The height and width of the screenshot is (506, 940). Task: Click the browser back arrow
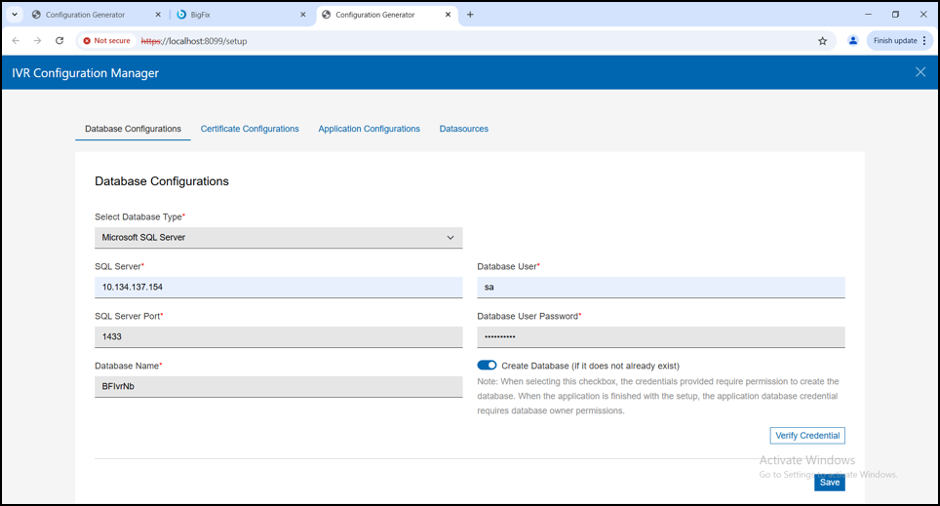(x=15, y=41)
